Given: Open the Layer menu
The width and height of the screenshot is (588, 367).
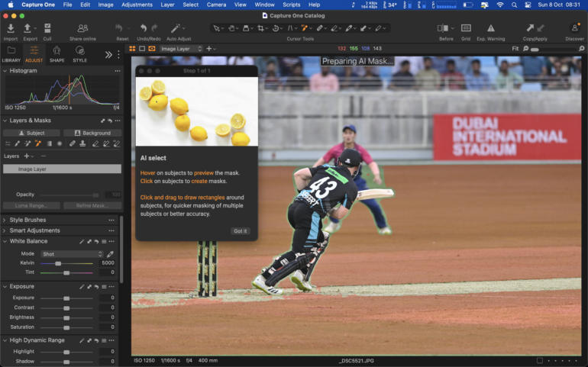Looking at the screenshot, I should [x=167, y=5].
